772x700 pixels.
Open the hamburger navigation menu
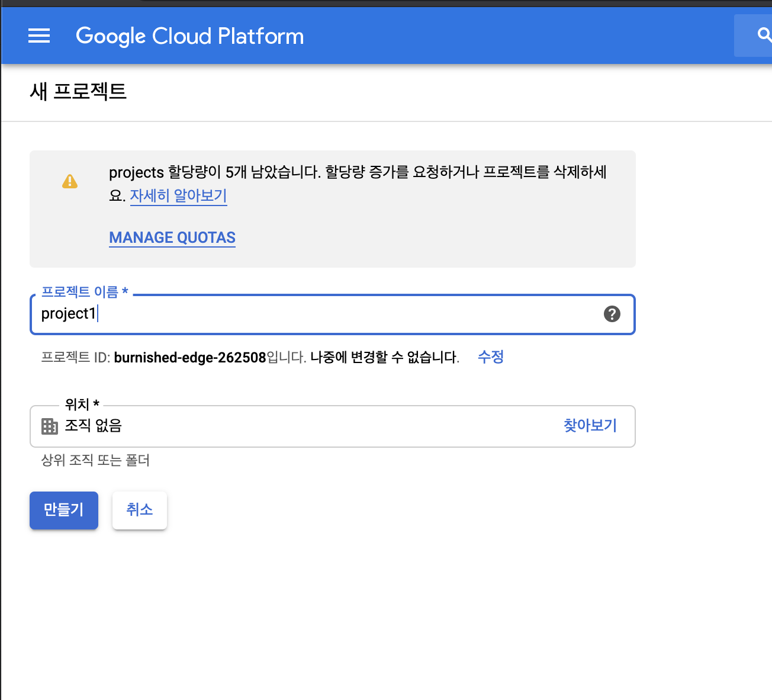(39, 36)
